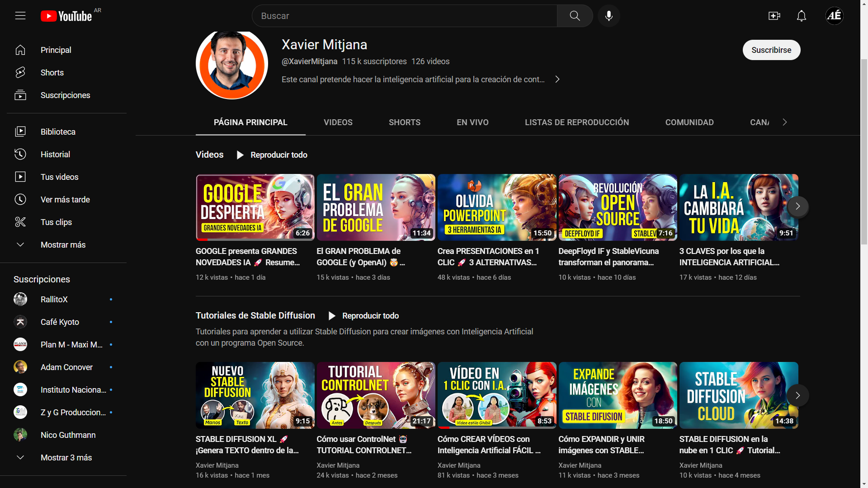Open Z y G Produccion... subscription
Image resolution: width=868 pixels, height=488 pixels.
(63, 413)
